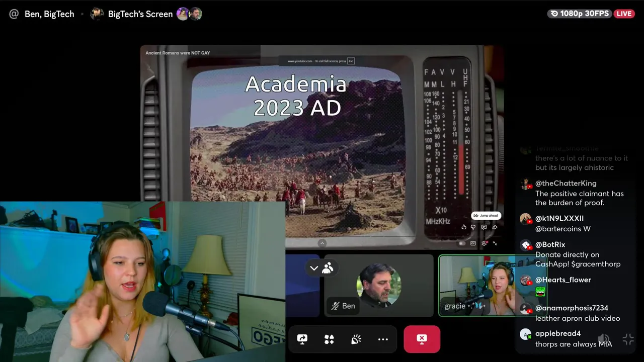Click the 'Donate directly on CashApp!' message
Screen dimensions: 644x362
(578, 259)
